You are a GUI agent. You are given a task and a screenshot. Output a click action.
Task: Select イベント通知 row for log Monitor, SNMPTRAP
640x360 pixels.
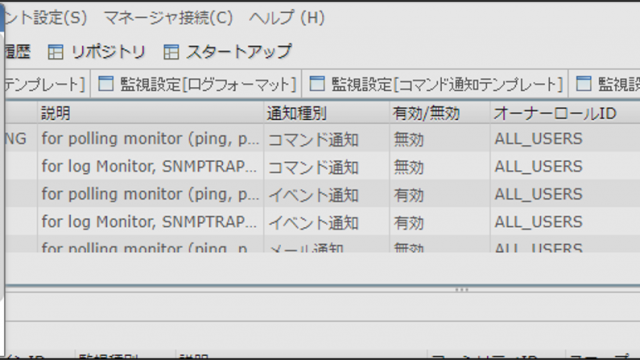point(322,222)
